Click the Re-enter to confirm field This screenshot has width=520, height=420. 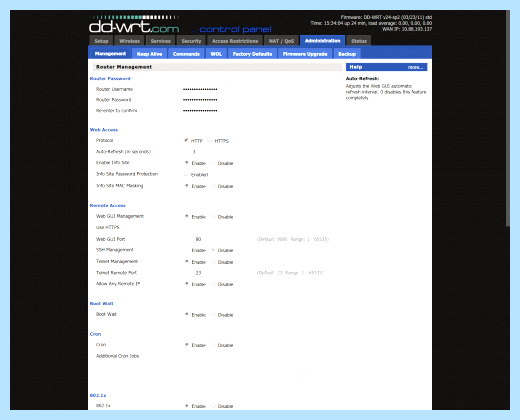pos(206,110)
